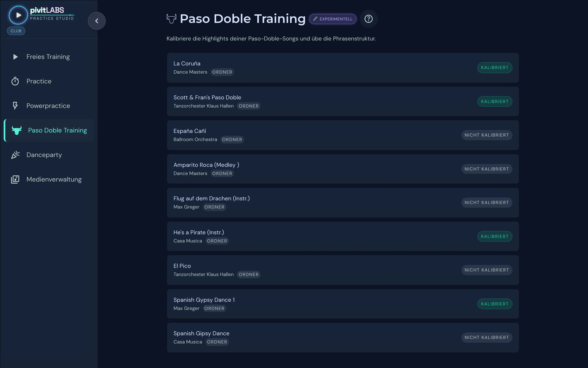The height and width of the screenshot is (368, 588).
Task: Open the help question mark icon
Action: pyautogui.click(x=368, y=19)
